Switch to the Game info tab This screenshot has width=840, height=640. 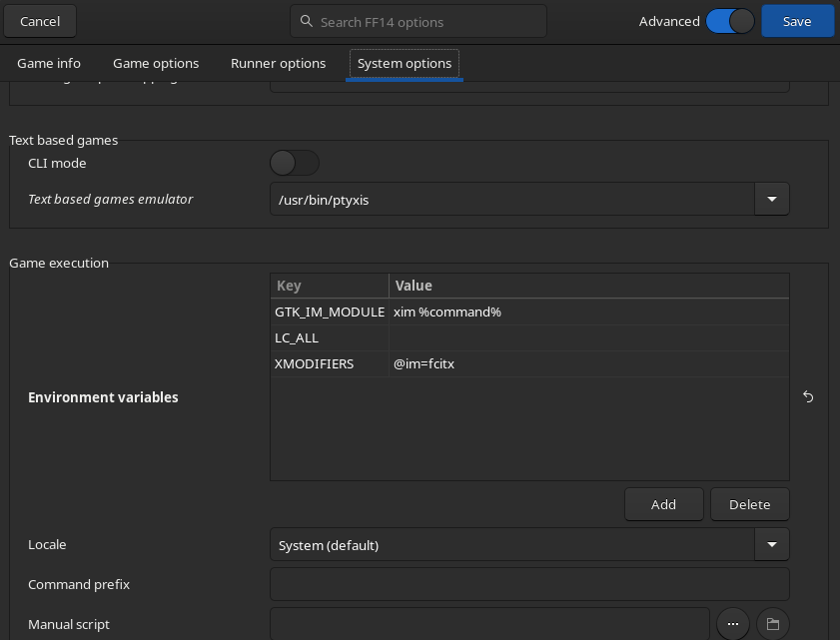pos(49,63)
